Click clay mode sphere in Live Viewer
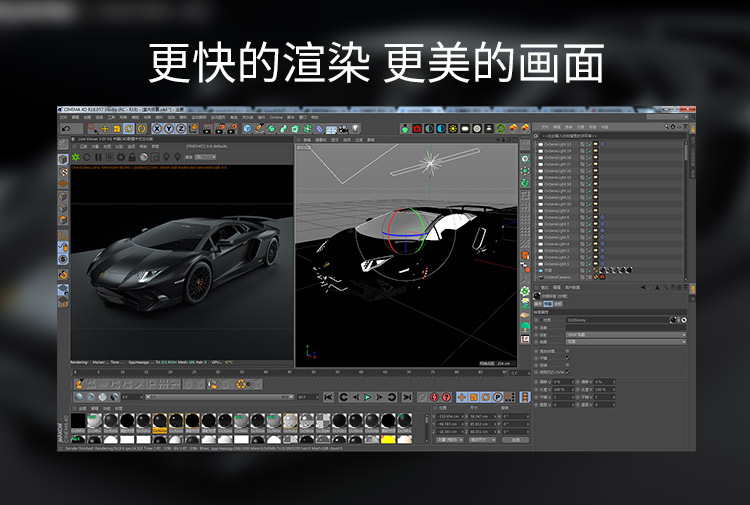Image resolution: width=750 pixels, height=505 pixels. click(143, 157)
